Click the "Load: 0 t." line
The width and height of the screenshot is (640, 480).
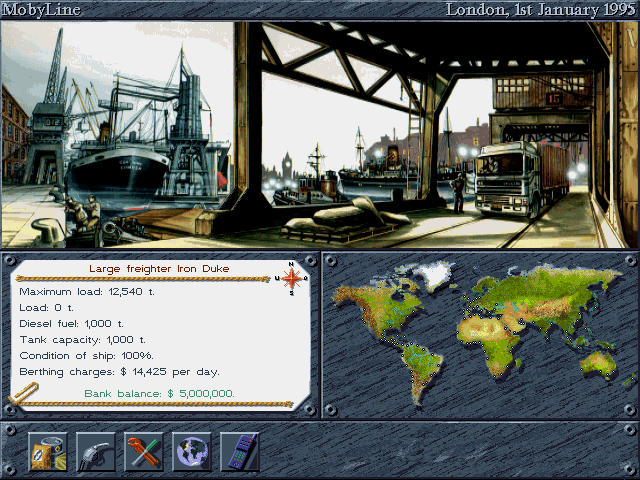47,308
